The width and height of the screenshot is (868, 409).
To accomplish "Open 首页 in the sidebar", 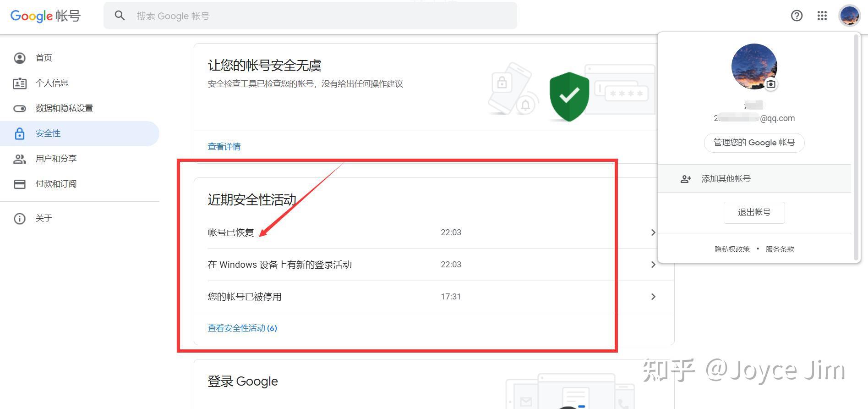I will (80, 58).
